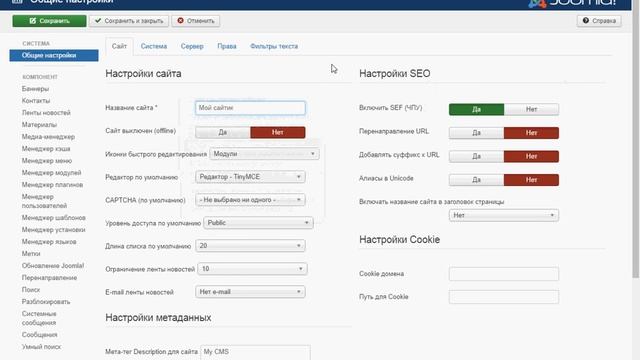Select Общие настройки in sidebar
The width and height of the screenshot is (640, 360).
click(x=54, y=56)
